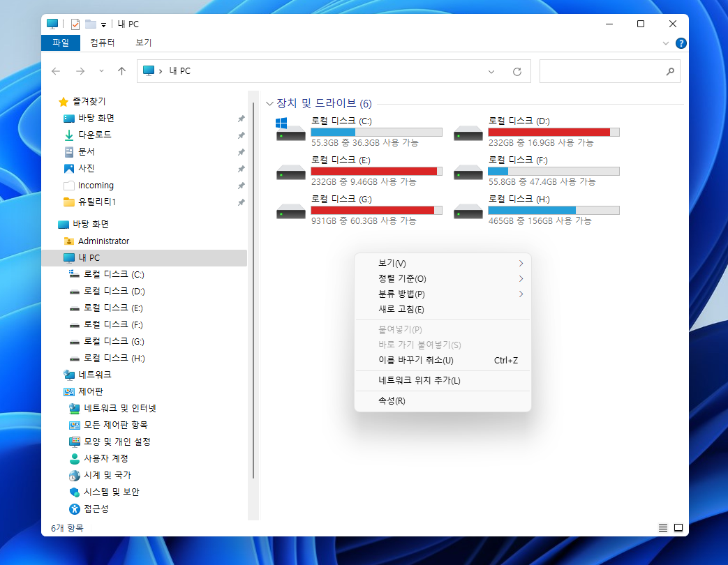Click the properties checkmark quick access icon

75,24
